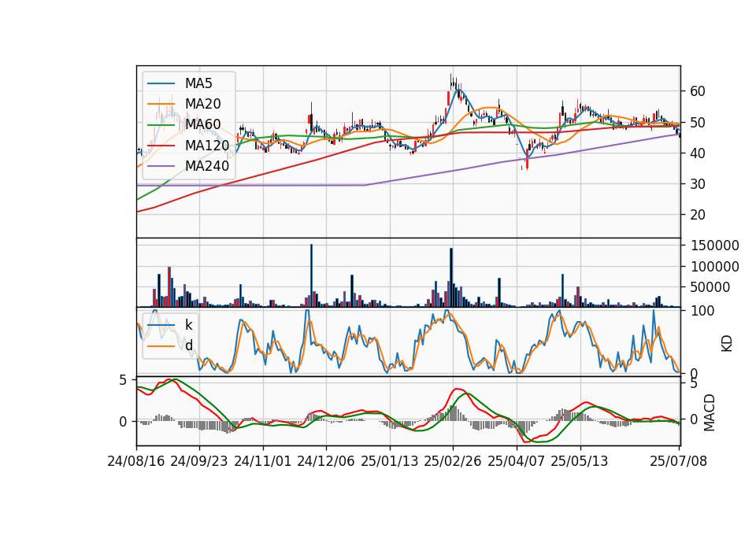Click the price axis value 20
The width and height of the screenshot is (756, 543).
(697, 215)
